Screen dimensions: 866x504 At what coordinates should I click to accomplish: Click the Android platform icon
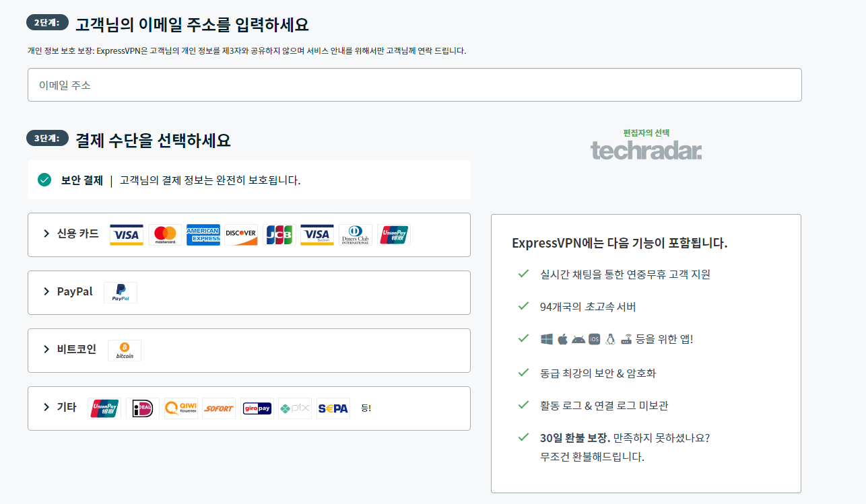pos(578,339)
